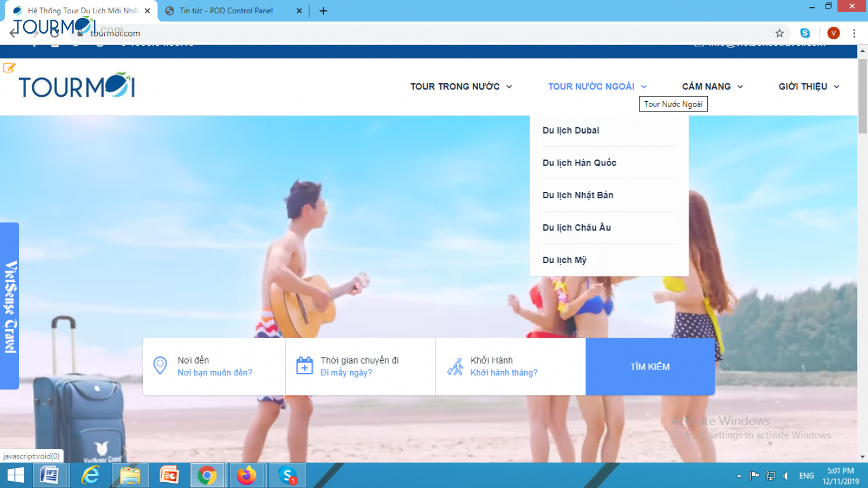This screenshot has width=868, height=488.
Task: Expand the GIỚI THIỆU dropdown
Action: (x=807, y=86)
